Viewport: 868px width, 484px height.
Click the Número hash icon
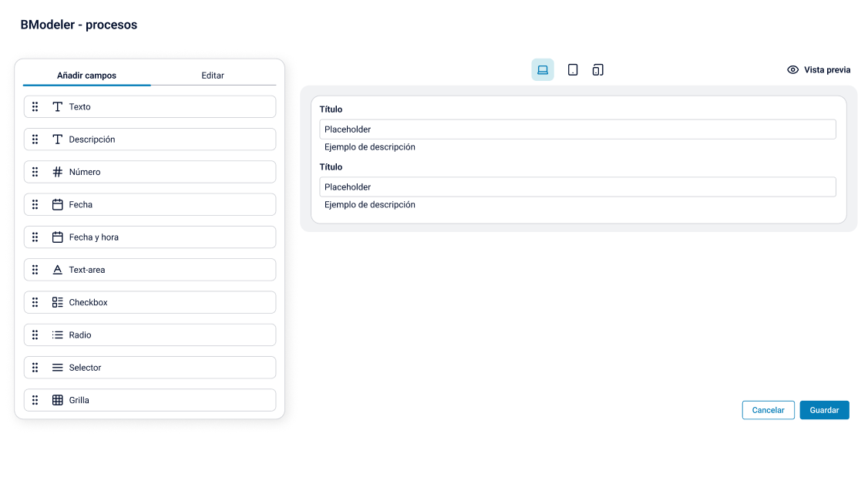pos(57,172)
